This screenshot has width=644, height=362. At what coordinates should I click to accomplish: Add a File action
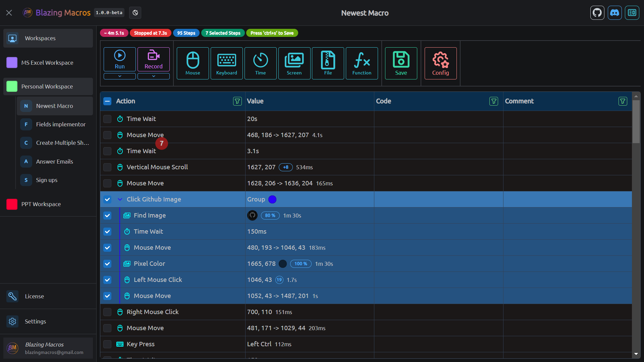click(x=328, y=63)
